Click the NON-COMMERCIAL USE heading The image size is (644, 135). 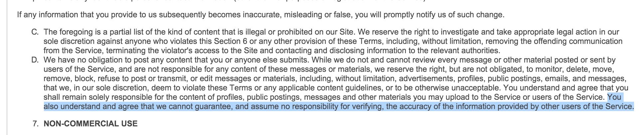click(90, 124)
